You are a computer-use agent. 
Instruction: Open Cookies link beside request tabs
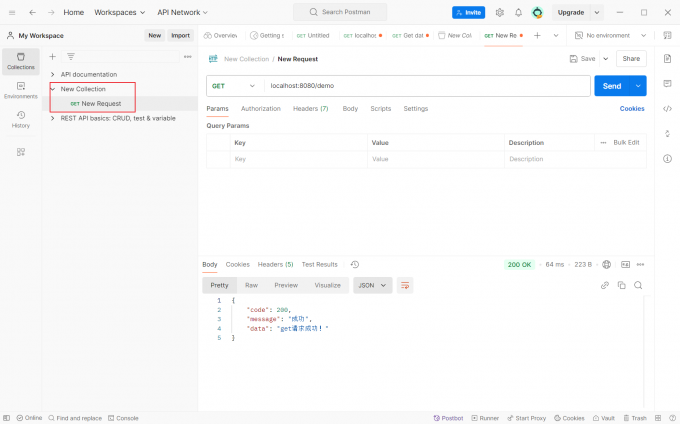(x=632, y=109)
